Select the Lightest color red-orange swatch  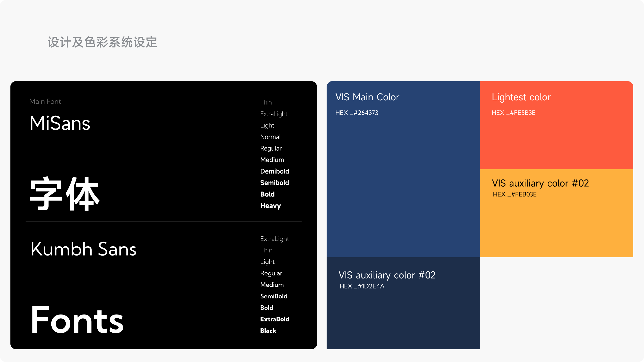(x=556, y=143)
